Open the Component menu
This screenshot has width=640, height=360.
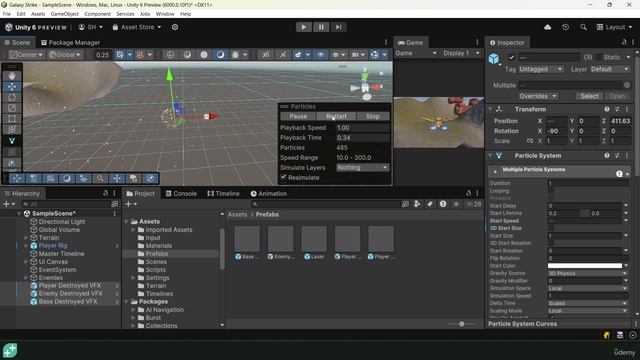coord(97,14)
